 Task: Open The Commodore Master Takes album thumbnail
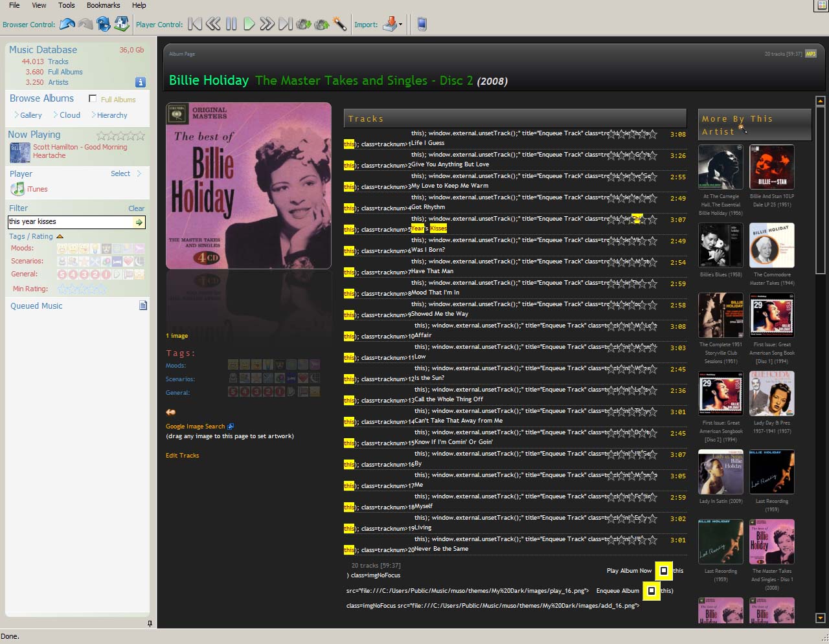coord(772,245)
